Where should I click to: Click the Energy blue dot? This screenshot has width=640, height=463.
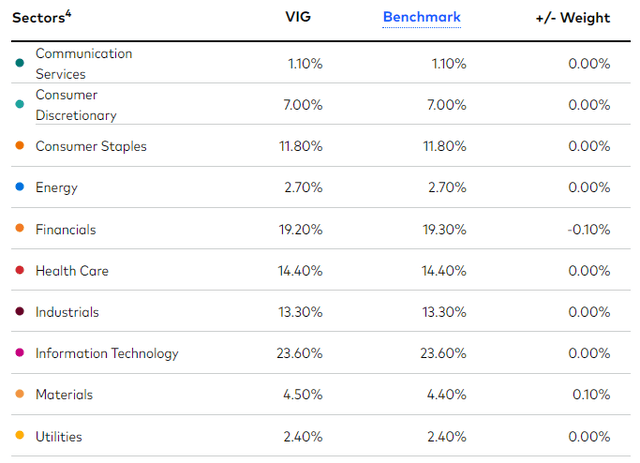pos(20,188)
